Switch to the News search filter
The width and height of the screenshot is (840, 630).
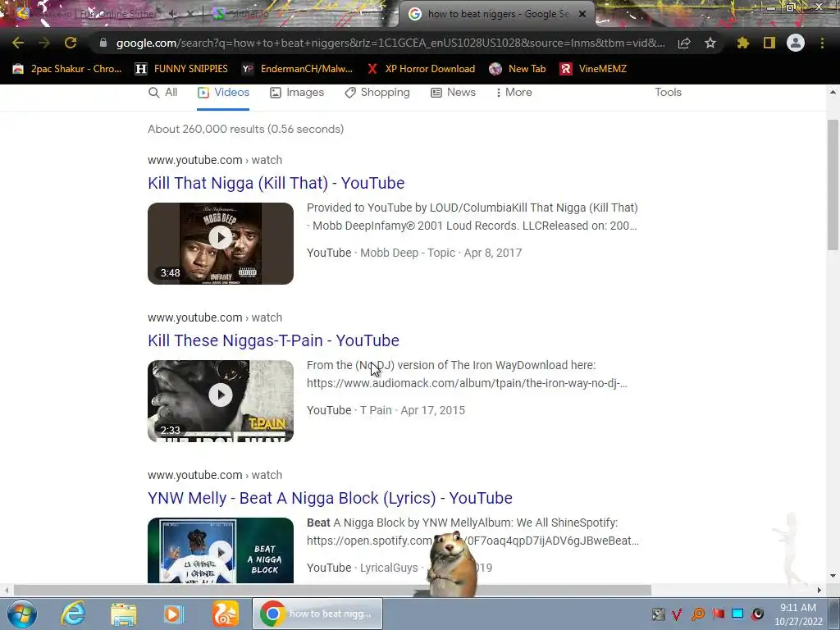(x=453, y=92)
